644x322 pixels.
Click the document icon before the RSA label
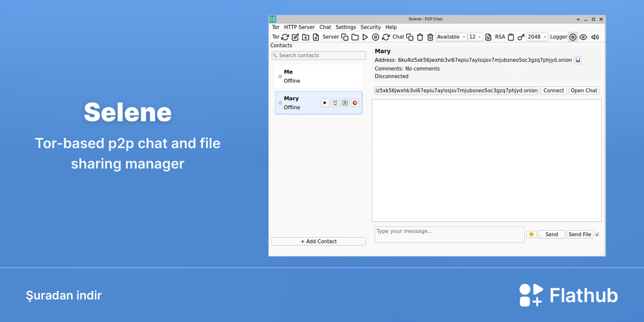point(488,37)
